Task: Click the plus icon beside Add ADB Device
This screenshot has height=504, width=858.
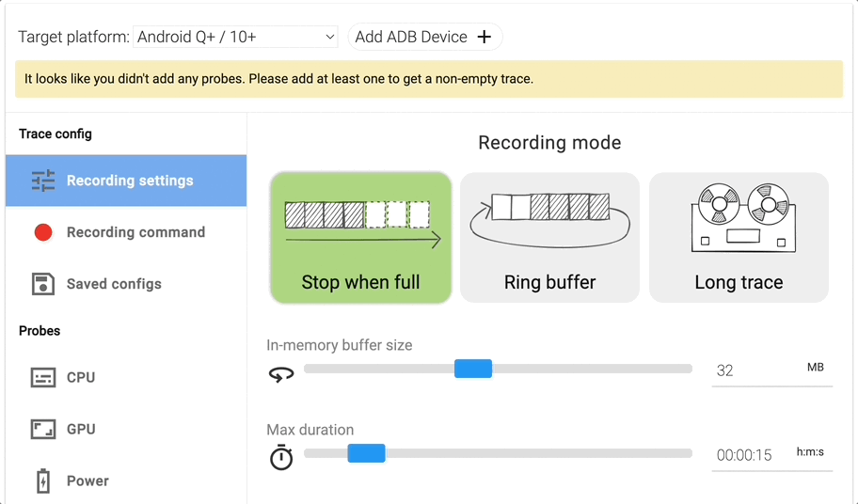Action: 485,37
